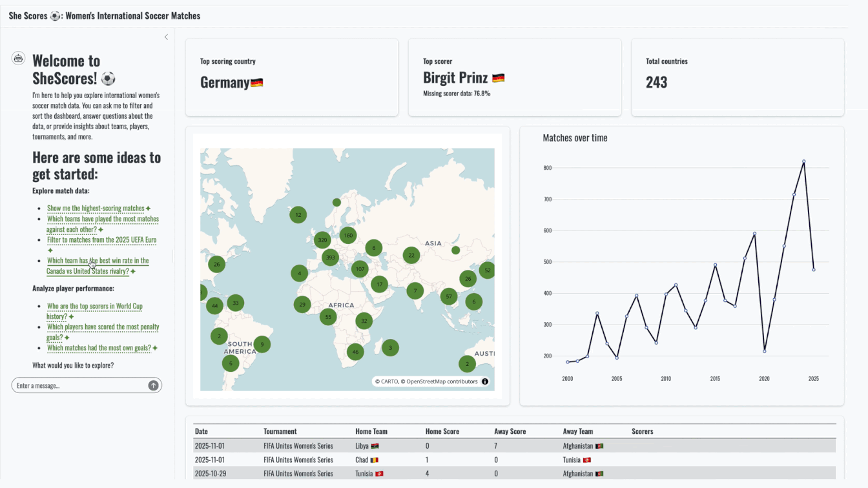868x488 pixels.
Task: Choose 'Which matches had the most own goals?'
Action: tap(99, 348)
